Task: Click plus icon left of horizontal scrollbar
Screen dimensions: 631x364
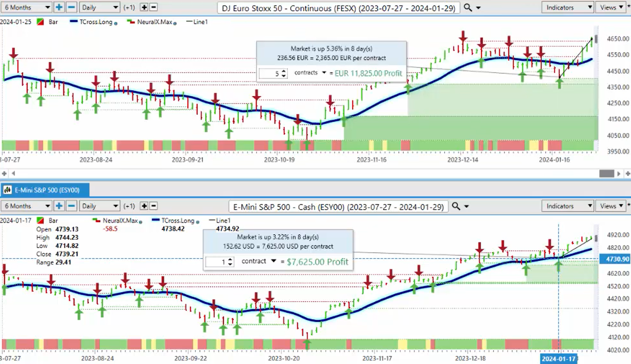Action: tap(4, 173)
